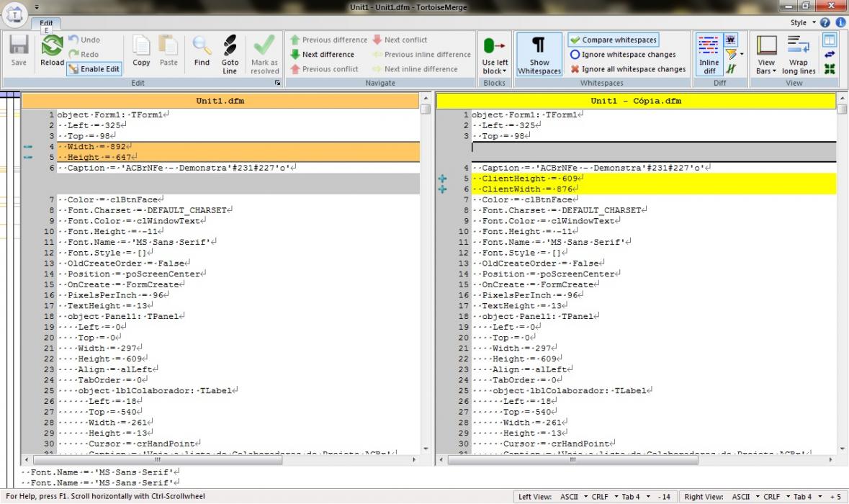Click the Reload button

[x=52, y=51]
